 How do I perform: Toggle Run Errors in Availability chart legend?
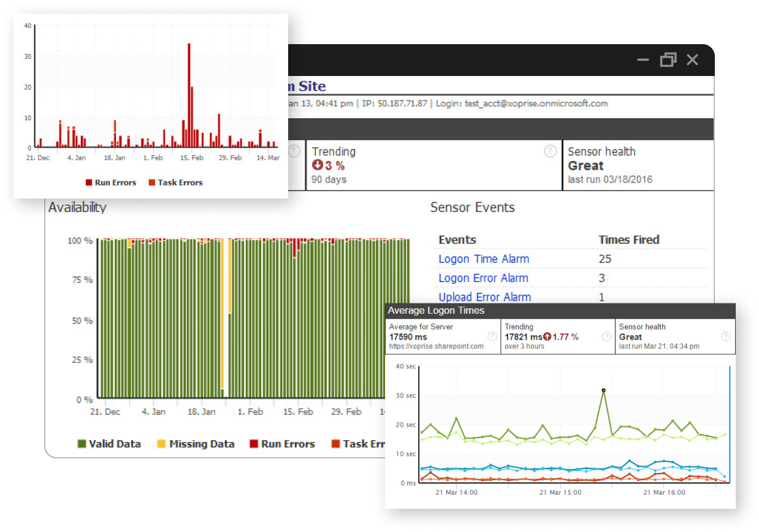[282, 444]
